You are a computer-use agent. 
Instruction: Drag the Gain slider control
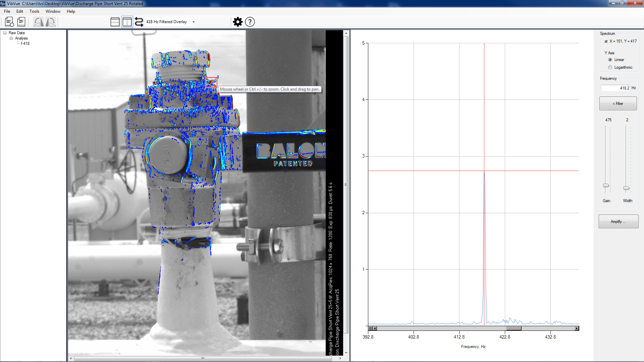coord(606,185)
